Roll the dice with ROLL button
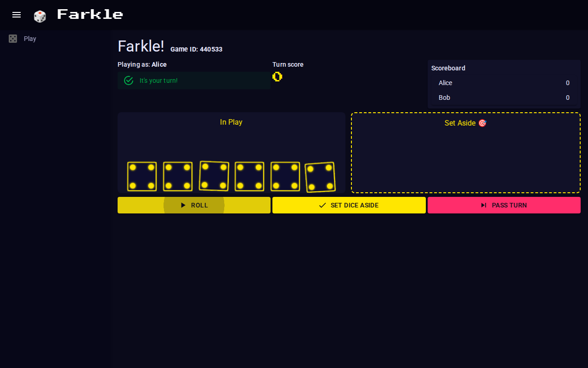 click(x=194, y=205)
